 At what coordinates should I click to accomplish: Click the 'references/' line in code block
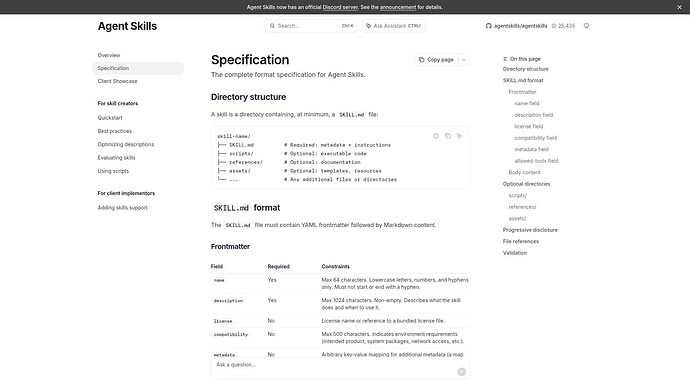coord(240,162)
